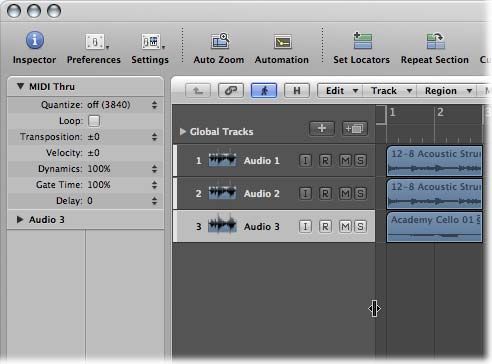Toggle input monitoring on Audio 1
Viewport: 492px width, 364px height.
tap(305, 160)
